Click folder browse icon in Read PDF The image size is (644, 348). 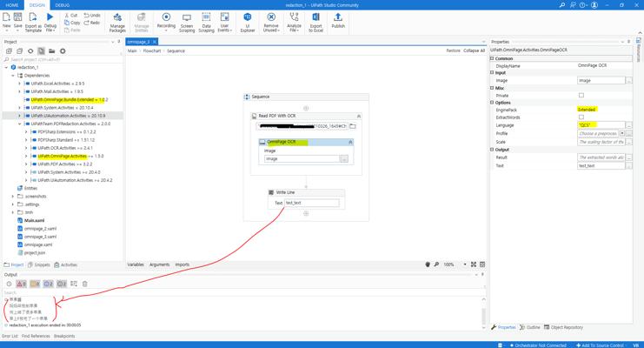(x=352, y=126)
